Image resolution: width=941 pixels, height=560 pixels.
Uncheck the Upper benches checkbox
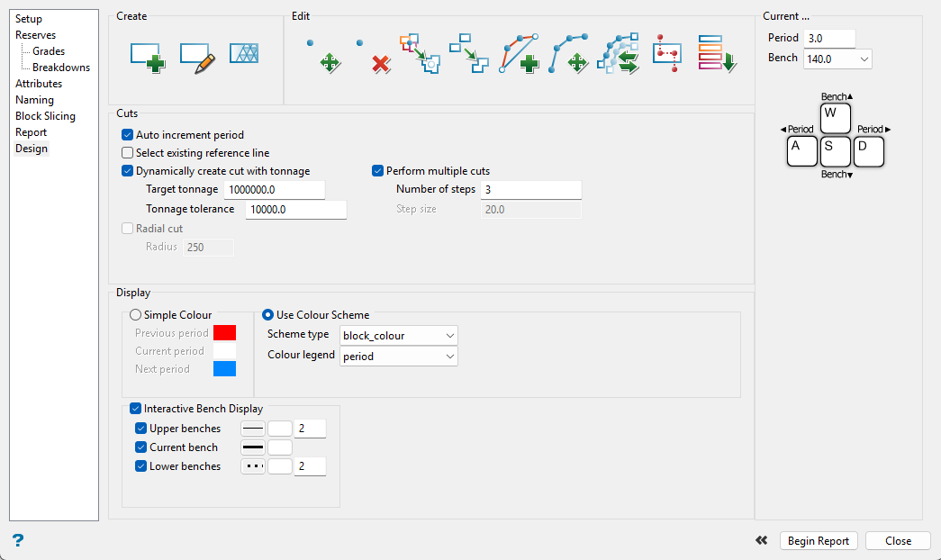(x=141, y=429)
